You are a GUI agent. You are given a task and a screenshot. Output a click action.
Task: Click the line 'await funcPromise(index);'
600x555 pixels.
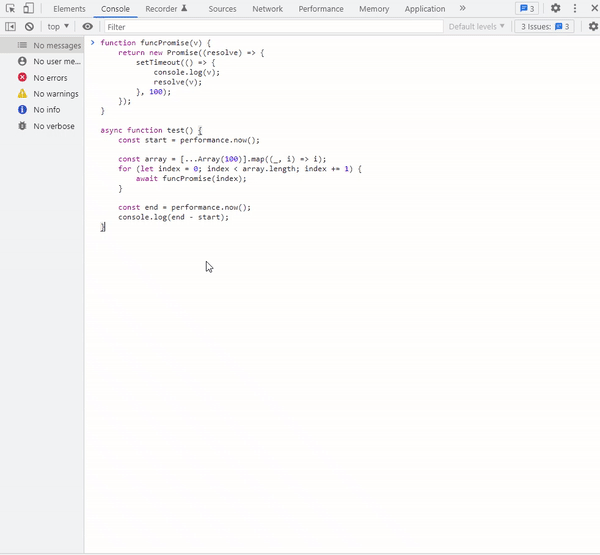(191, 179)
